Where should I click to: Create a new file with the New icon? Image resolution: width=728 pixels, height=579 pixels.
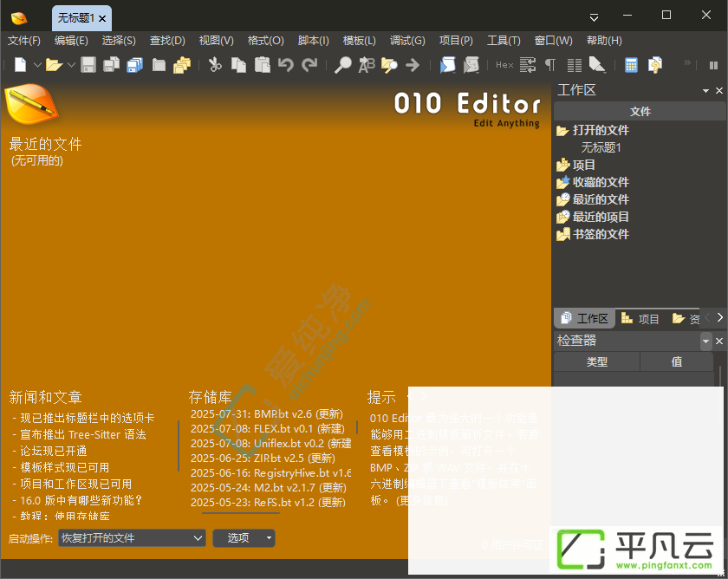[21, 65]
